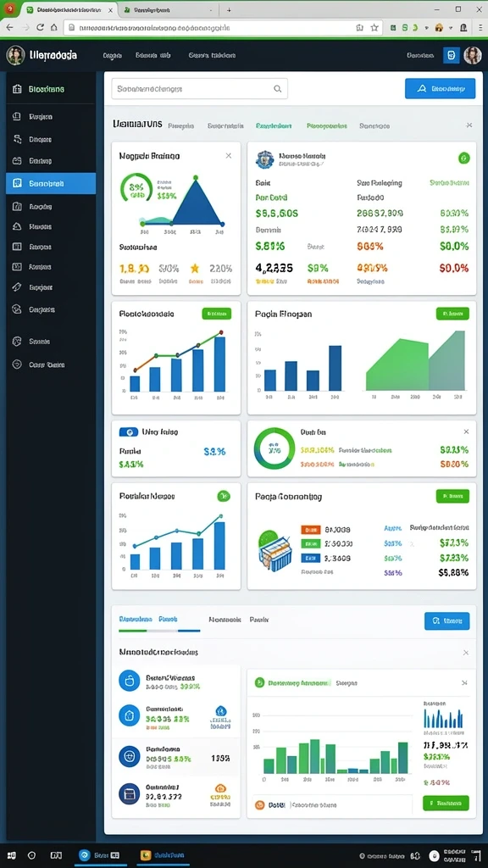Click the green donut progress ring
Image resolution: width=488 pixels, height=868 pixels.
coord(274,448)
